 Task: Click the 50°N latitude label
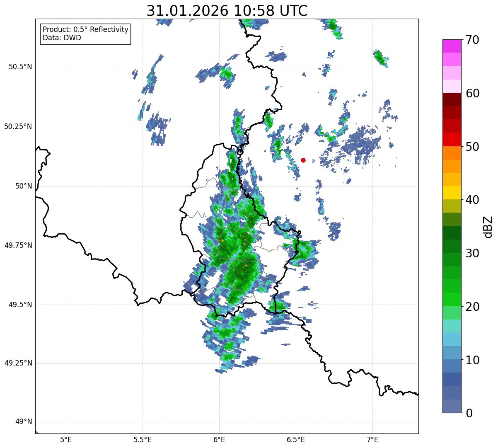point(24,186)
